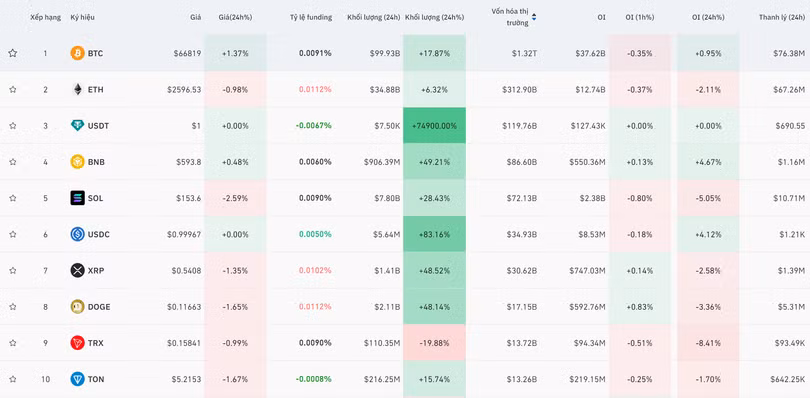Click the +74900.00% volume change cell
Viewport: 810px width, 398px height.
[434, 126]
